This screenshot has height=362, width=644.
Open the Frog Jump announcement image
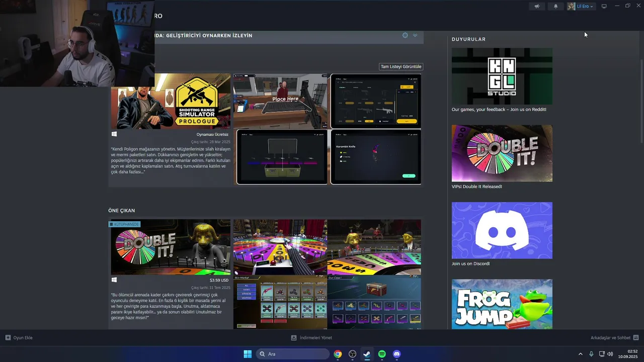(x=502, y=304)
